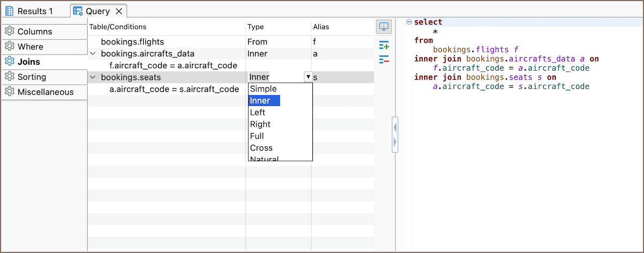
Task: Click the right arrow on the splitter
Action: pos(395,142)
